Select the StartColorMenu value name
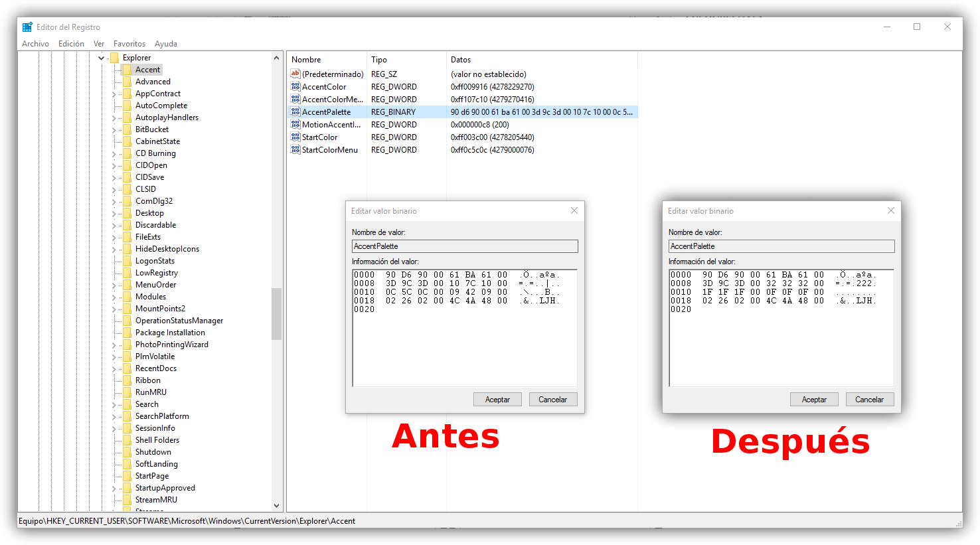Viewport: 980px width, 545px height. coord(330,150)
